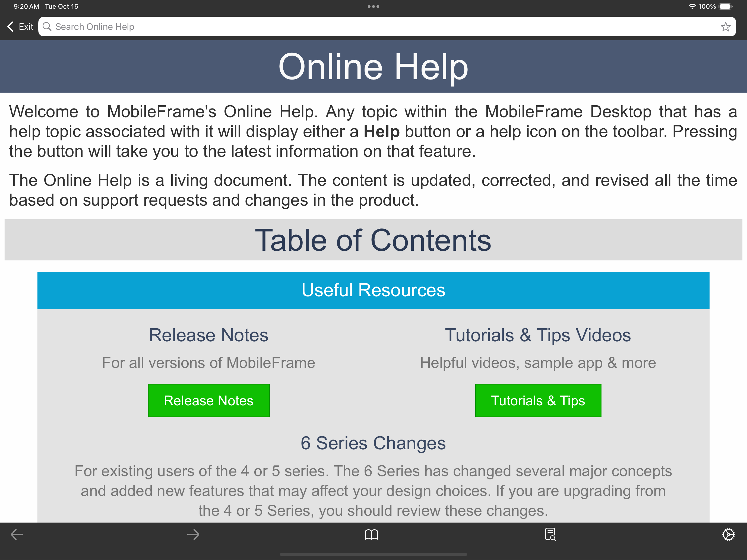Tap the three-dot multitasking indicator
Viewport: 747px width, 560px height.
point(373,7)
